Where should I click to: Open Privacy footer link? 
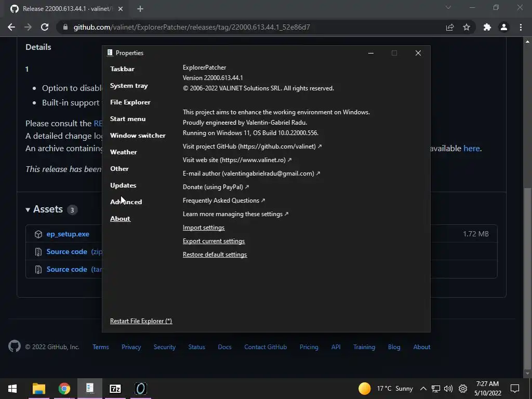click(x=131, y=347)
